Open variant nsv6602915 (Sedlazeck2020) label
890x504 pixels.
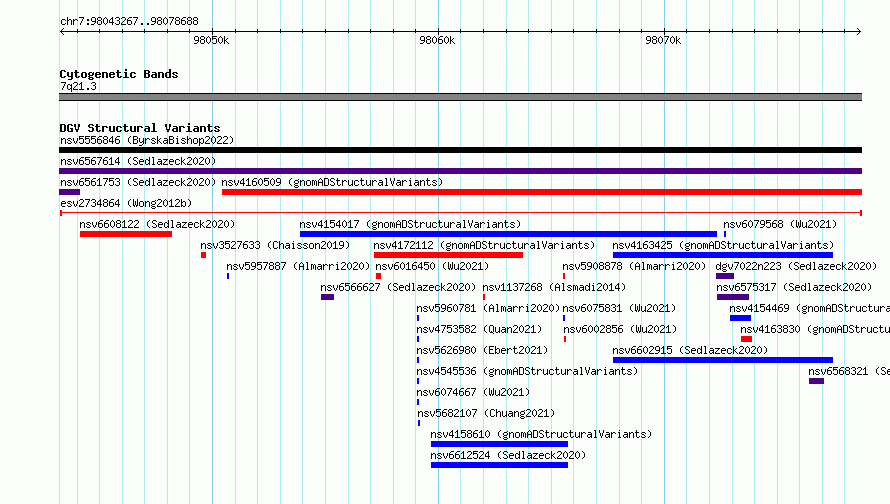click(690, 350)
